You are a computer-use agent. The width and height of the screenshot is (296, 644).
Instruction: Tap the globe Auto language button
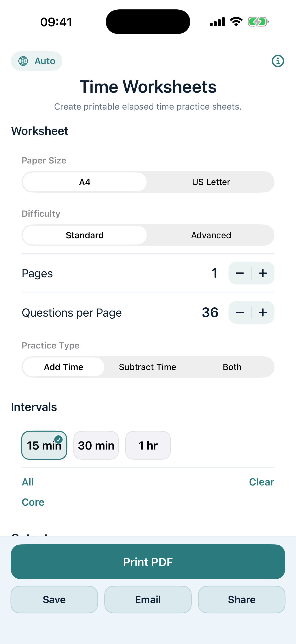pyautogui.click(x=36, y=61)
